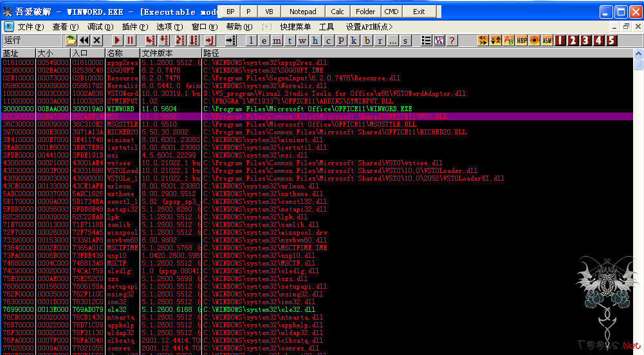Click the Close program X toolbar icon
The image size is (644, 355).
[97, 41]
